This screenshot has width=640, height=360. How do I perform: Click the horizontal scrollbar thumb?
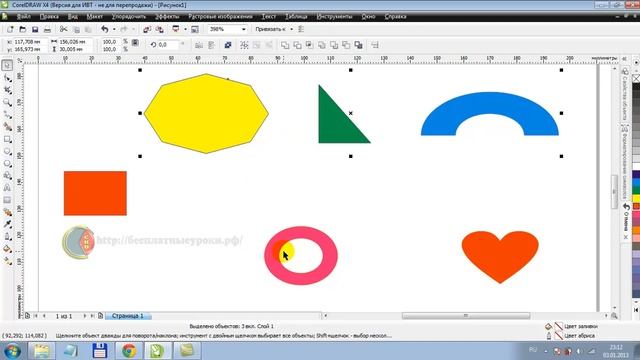click(466, 316)
